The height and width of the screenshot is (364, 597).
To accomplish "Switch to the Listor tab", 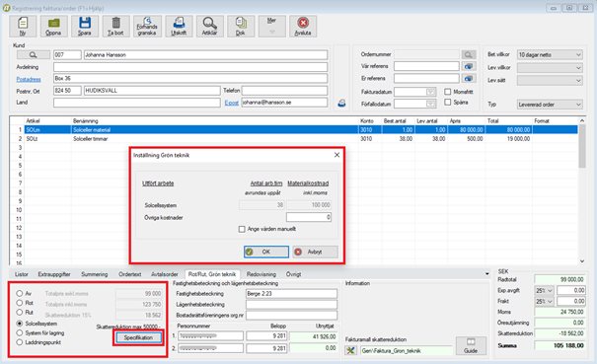I will (x=22, y=274).
